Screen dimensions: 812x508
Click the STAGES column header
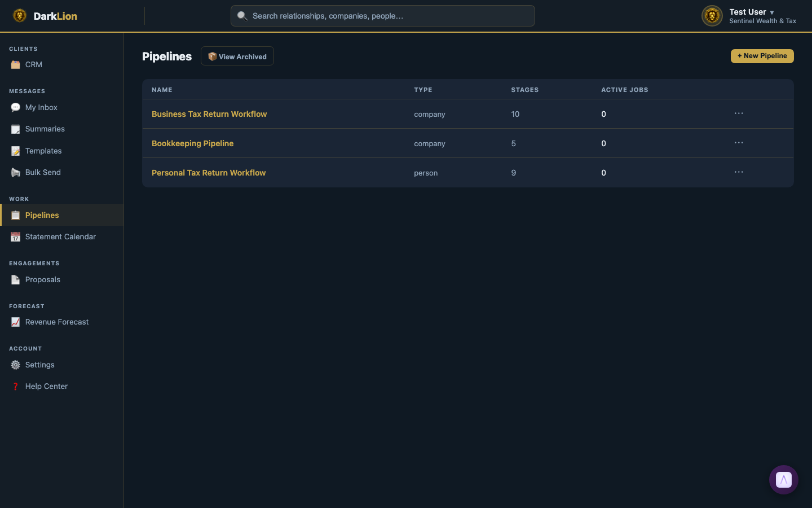(x=525, y=90)
